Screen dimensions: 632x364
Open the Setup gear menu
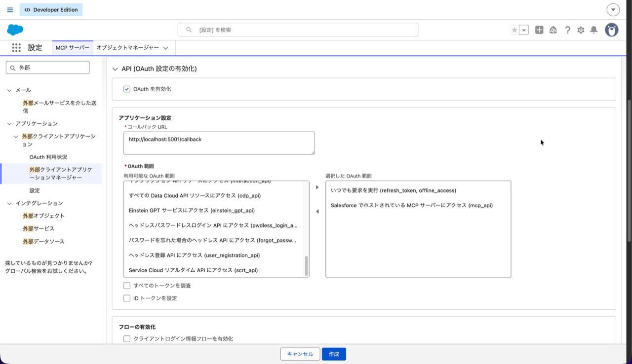coord(581,30)
